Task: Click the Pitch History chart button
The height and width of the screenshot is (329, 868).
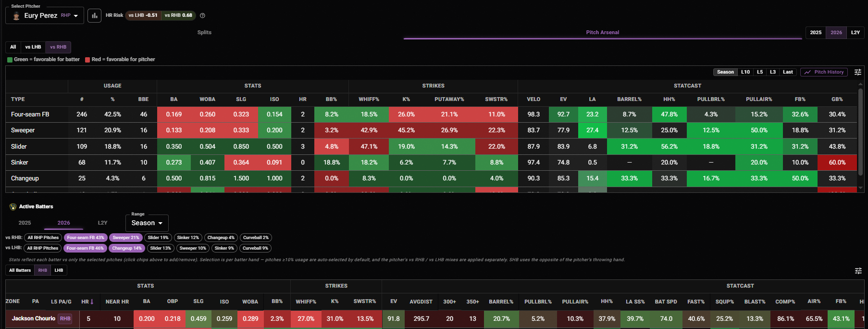Action: tap(824, 72)
